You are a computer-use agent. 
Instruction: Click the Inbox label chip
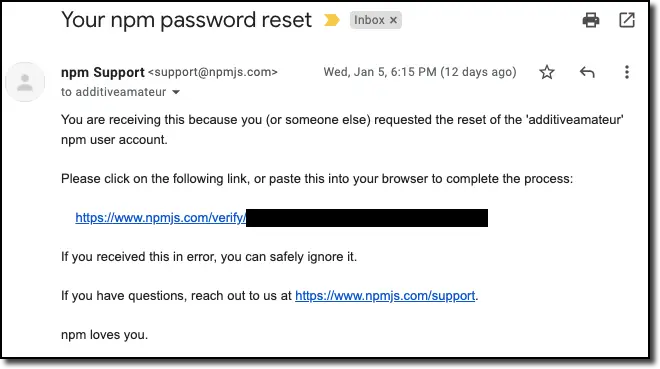pos(369,20)
